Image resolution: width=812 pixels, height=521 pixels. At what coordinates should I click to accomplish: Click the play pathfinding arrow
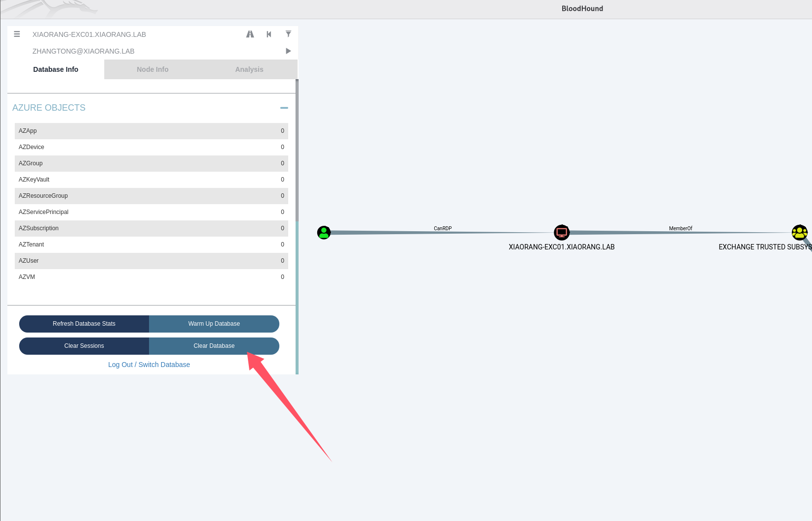coord(288,51)
